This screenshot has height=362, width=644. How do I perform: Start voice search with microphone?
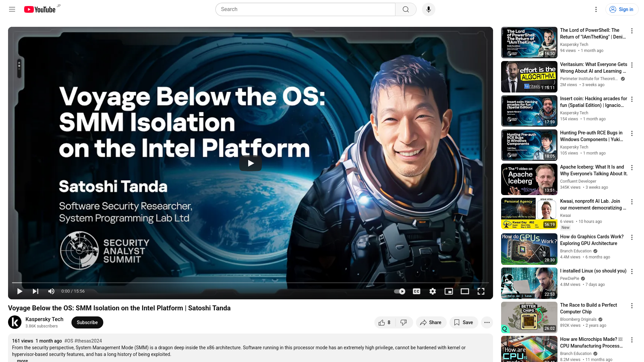[x=429, y=9]
